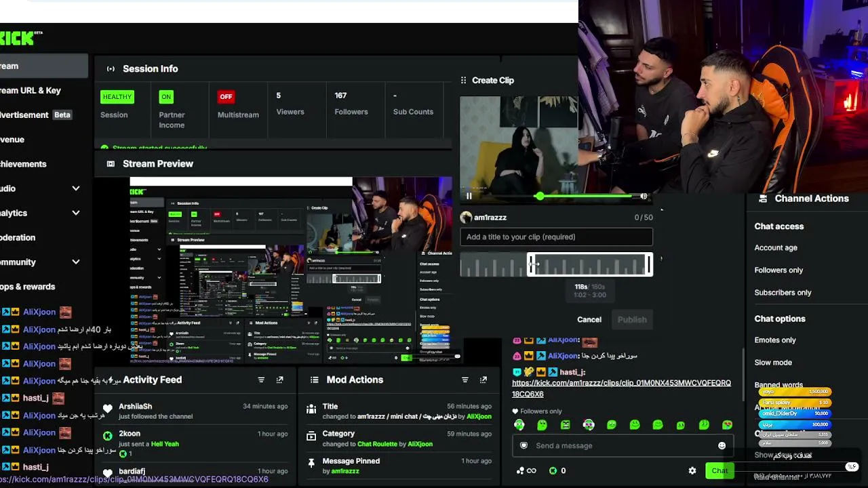
Task: Click the Message Pinned pin icon
Action: 311,463
